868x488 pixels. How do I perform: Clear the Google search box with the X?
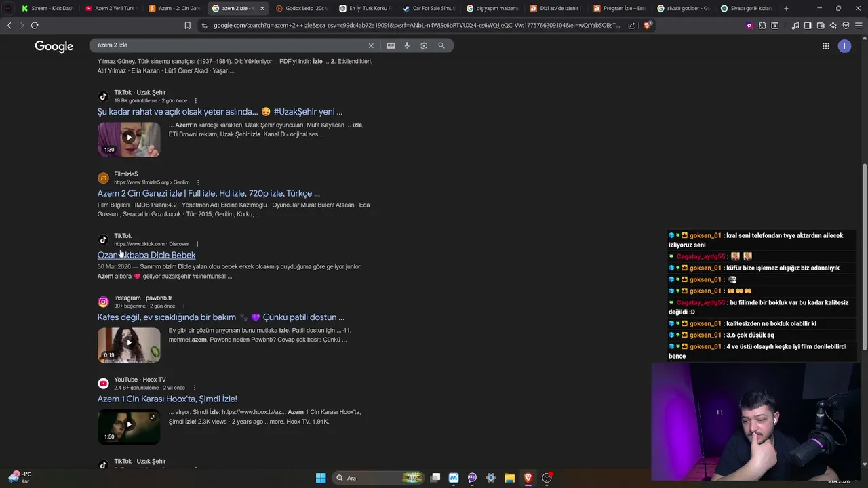coord(371,45)
